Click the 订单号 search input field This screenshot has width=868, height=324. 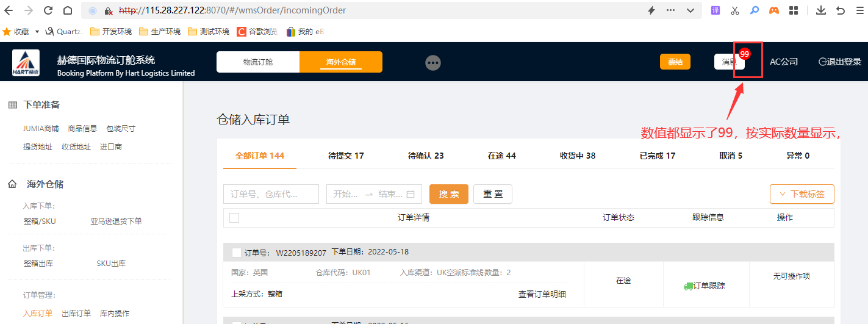(271, 194)
